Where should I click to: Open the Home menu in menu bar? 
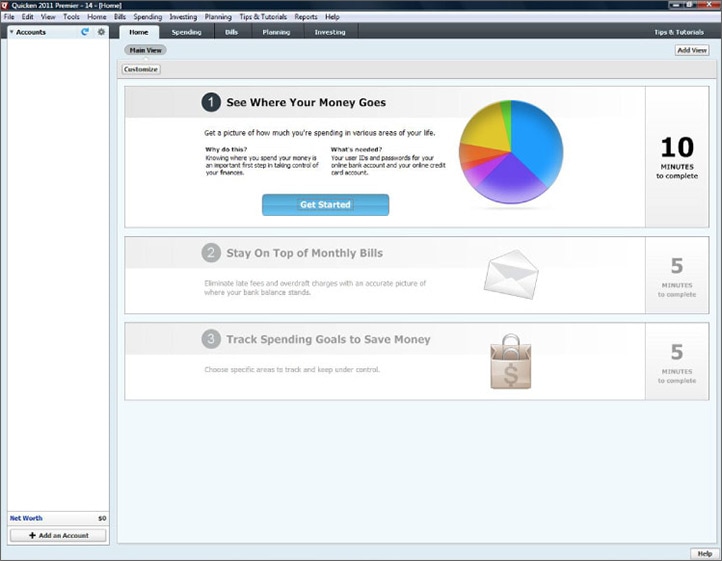point(97,17)
